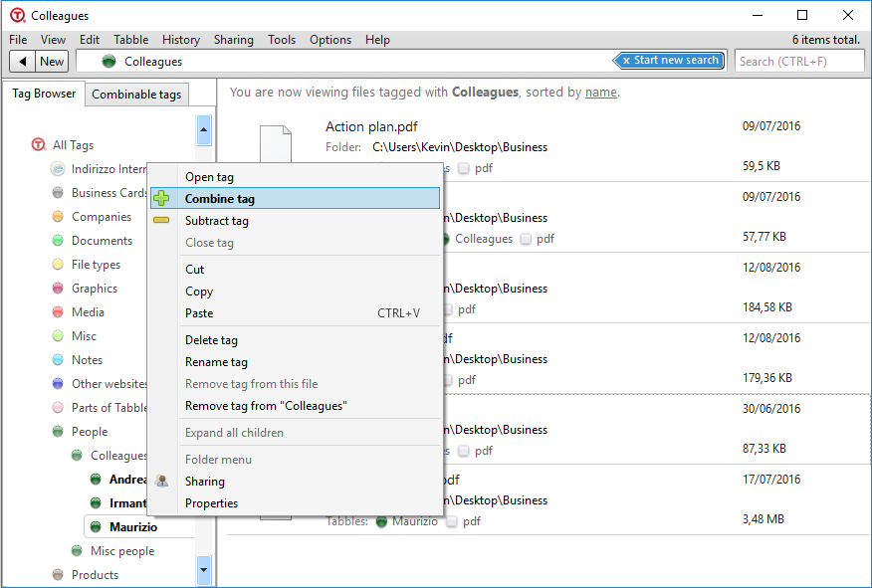Open the Sharing menu in the menu bar

(x=234, y=40)
